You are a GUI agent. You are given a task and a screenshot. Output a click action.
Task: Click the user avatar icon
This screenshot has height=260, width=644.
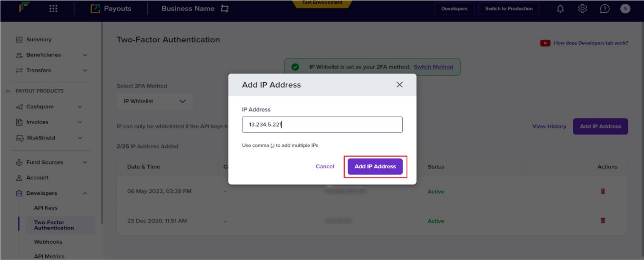(x=625, y=9)
